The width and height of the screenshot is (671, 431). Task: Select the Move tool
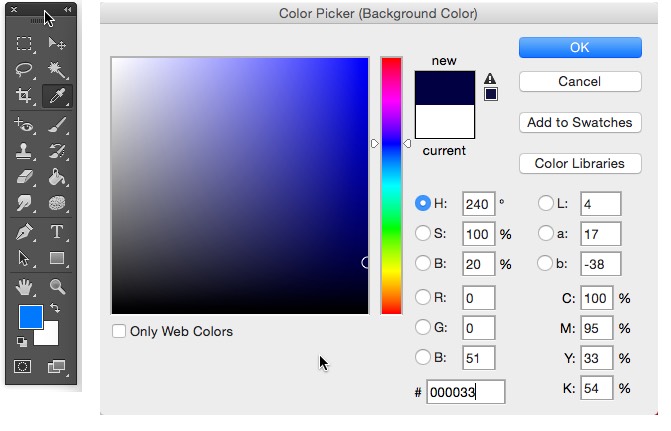(x=57, y=44)
